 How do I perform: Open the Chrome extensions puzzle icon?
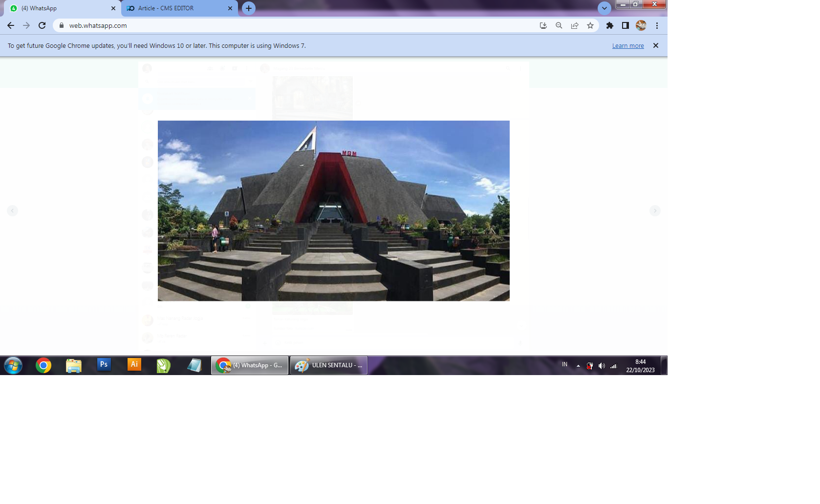[x=609, y=25]
